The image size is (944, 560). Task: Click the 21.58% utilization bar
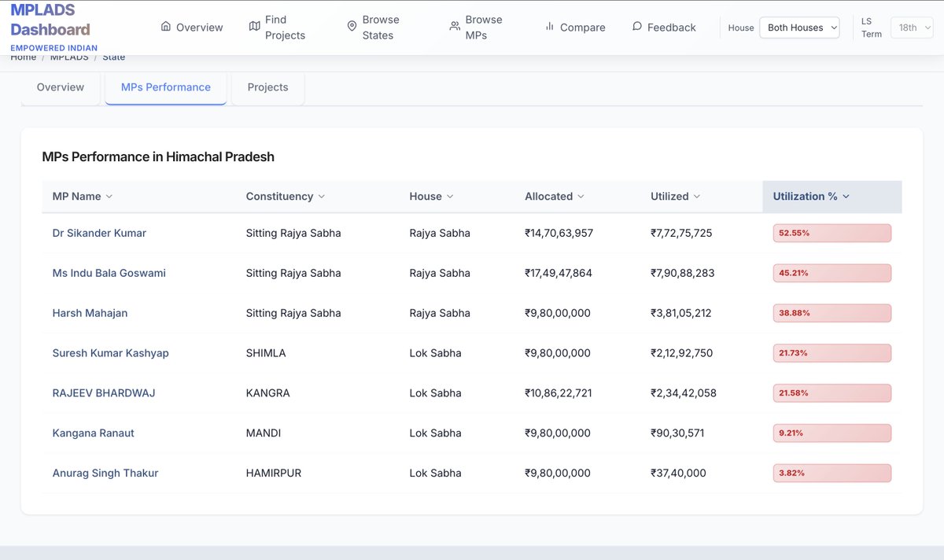coord(832,393)
